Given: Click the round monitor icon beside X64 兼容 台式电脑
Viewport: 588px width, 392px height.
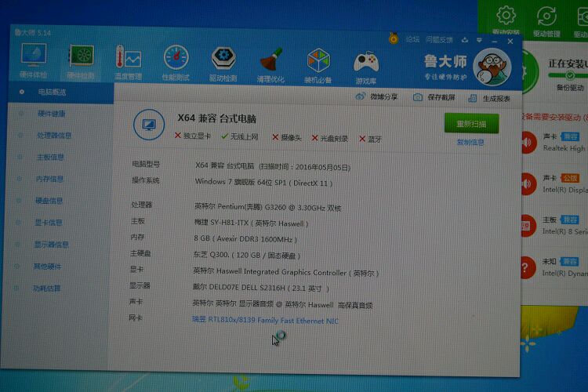Looking at the screenshot, I should tap(149, 125).
